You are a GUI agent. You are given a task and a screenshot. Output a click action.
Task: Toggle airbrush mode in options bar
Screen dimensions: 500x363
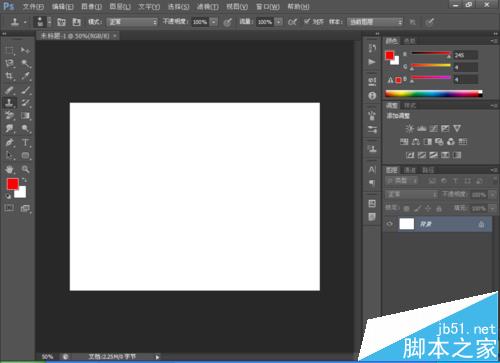point(292,22)
